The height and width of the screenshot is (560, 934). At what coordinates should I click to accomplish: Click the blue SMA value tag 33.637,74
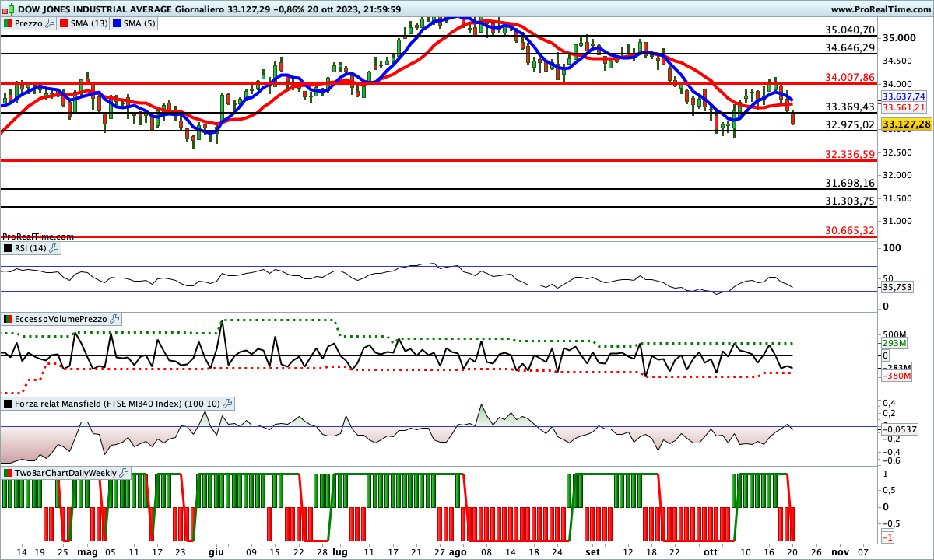[904, 96]
